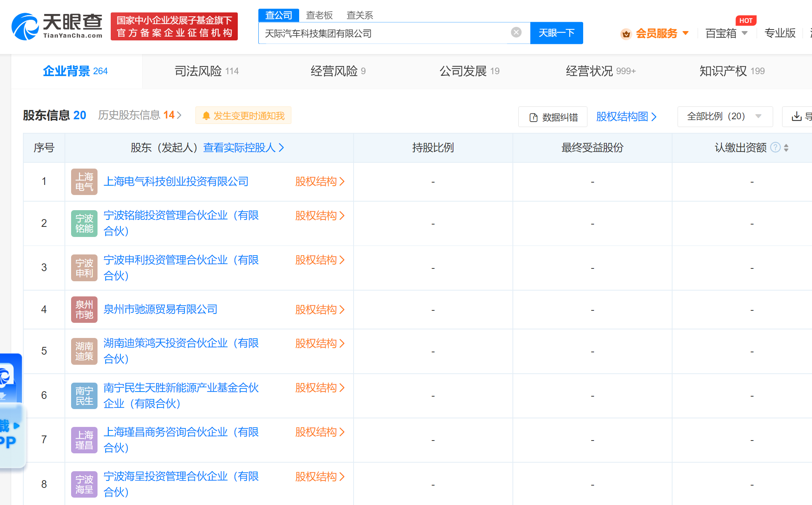The width and height of the screenshot is (812, 505).
Task: Click the 股东信息 20 section heading
Action: (54, 115)
